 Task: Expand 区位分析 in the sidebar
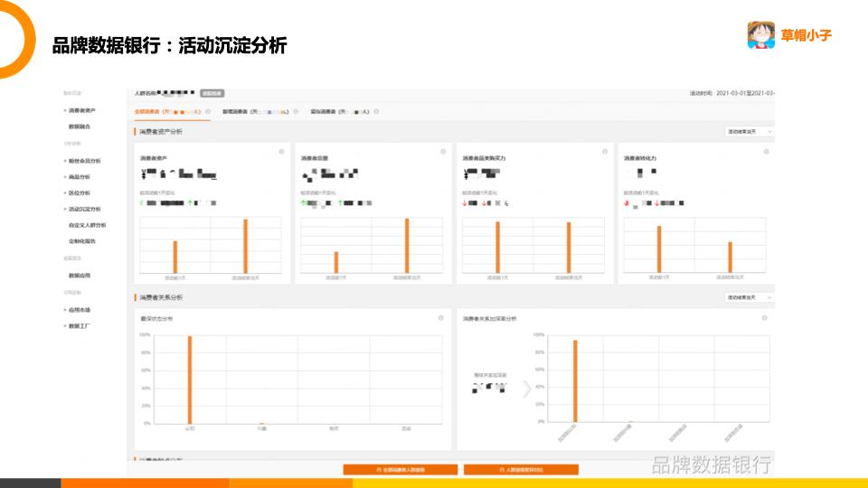pyautogui.click(x=77, y=193)
